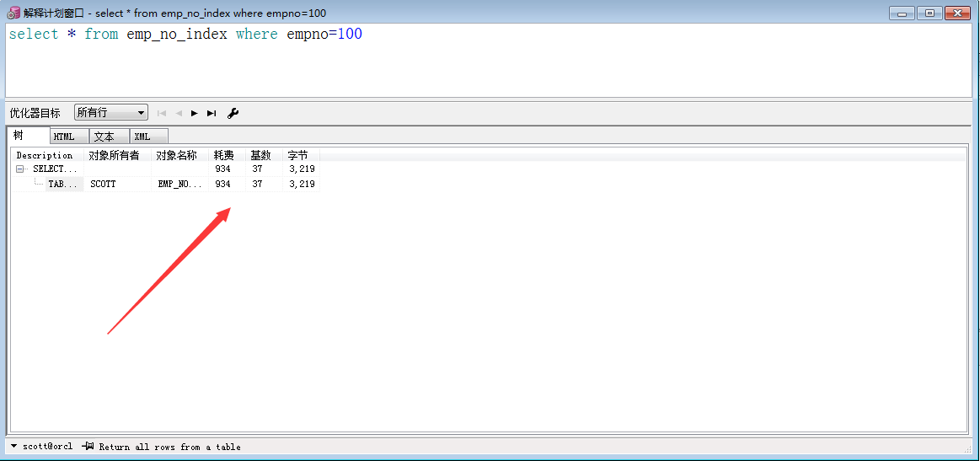Click inside the SQL statement editor

489,60
